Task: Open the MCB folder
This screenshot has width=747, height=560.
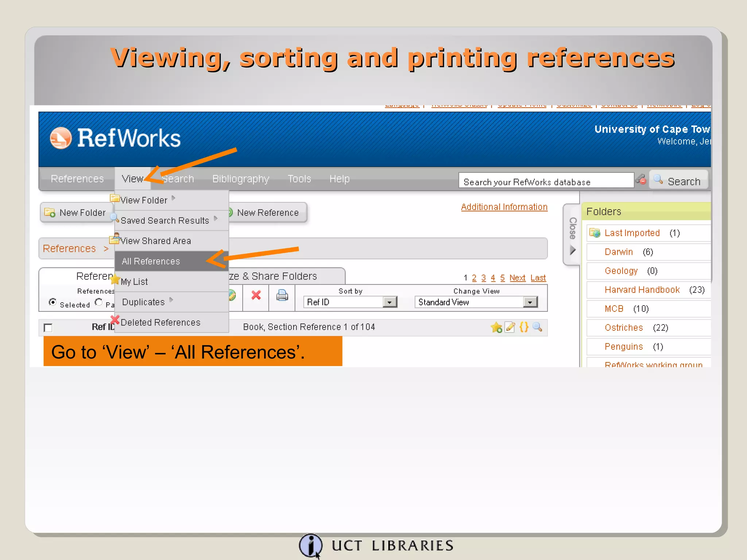Action: [x=614, y=308]
